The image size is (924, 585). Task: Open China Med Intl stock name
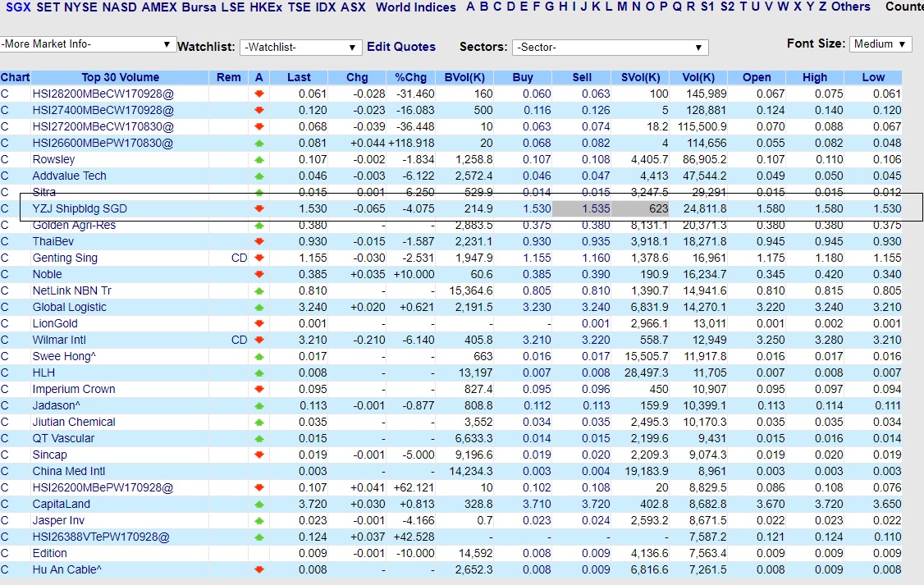69,471
